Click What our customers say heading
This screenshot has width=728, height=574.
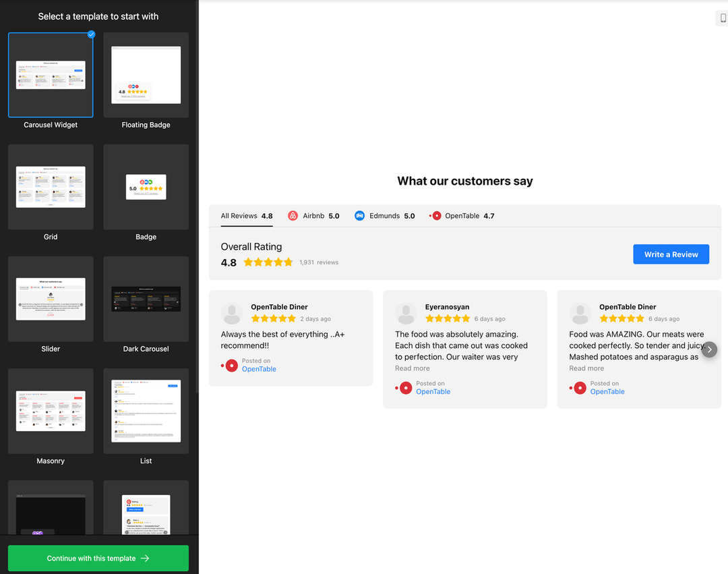pos(464,181)
